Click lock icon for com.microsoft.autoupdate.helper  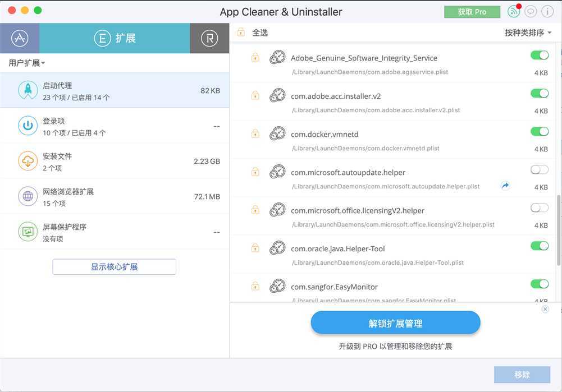[255, 172]
